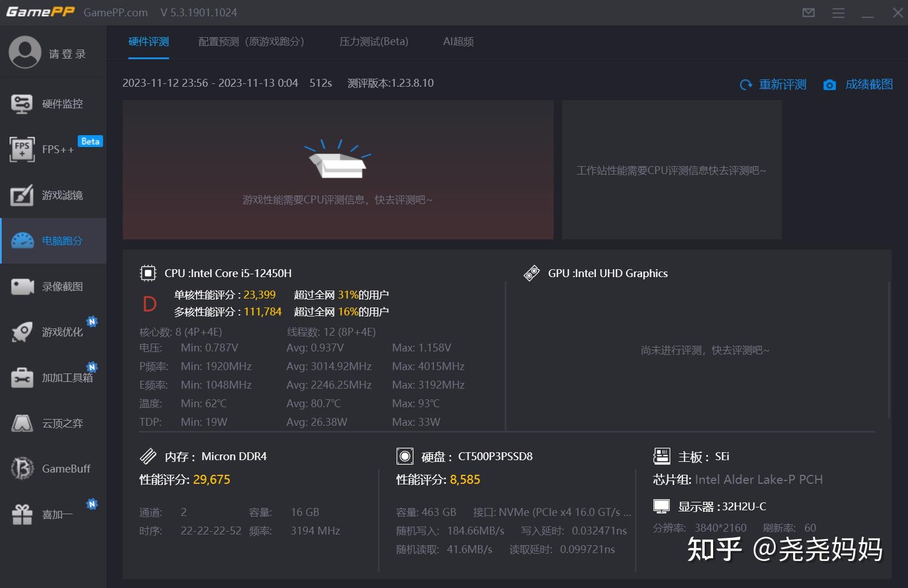Click the 主板 motherboard icon
Screen dimensions: 908x588
coord(661,456)
